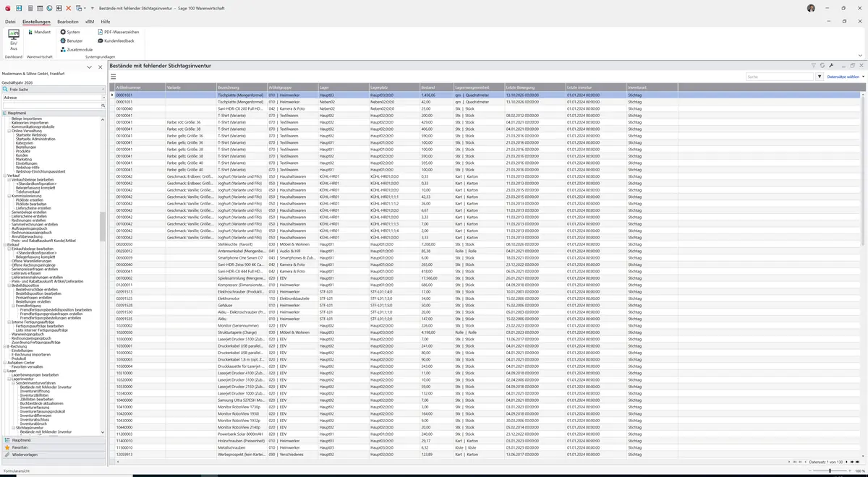Close the navigation panel with X
The height and width of the screenshot is (477, 868).
100,67
